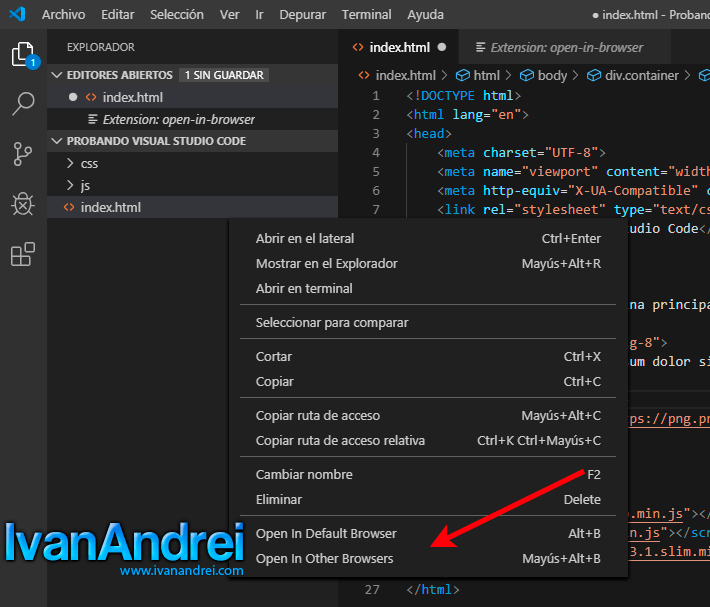Expand the css folder
The height and width of the screenshot is (607, 710).
[x=70, y=163]
